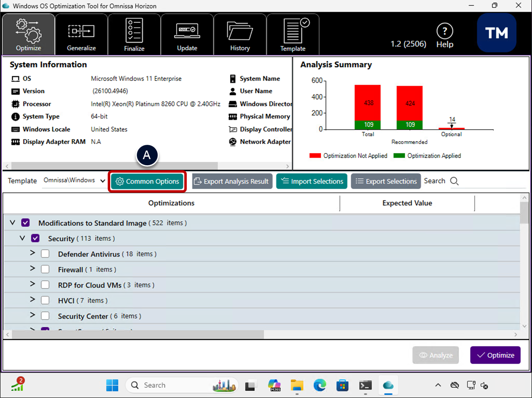The image size is (532, 398).
Task: Select the Optimize tab
Action: (x=28, y=35)
